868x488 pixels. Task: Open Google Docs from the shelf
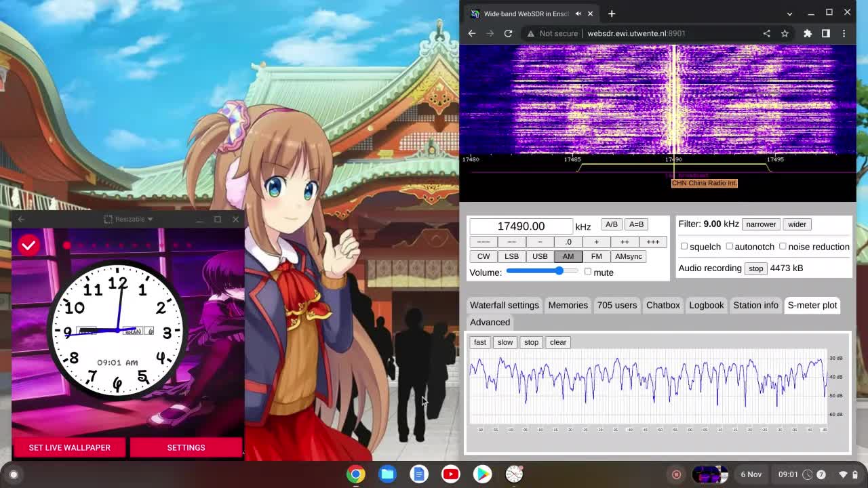point(419,474)
